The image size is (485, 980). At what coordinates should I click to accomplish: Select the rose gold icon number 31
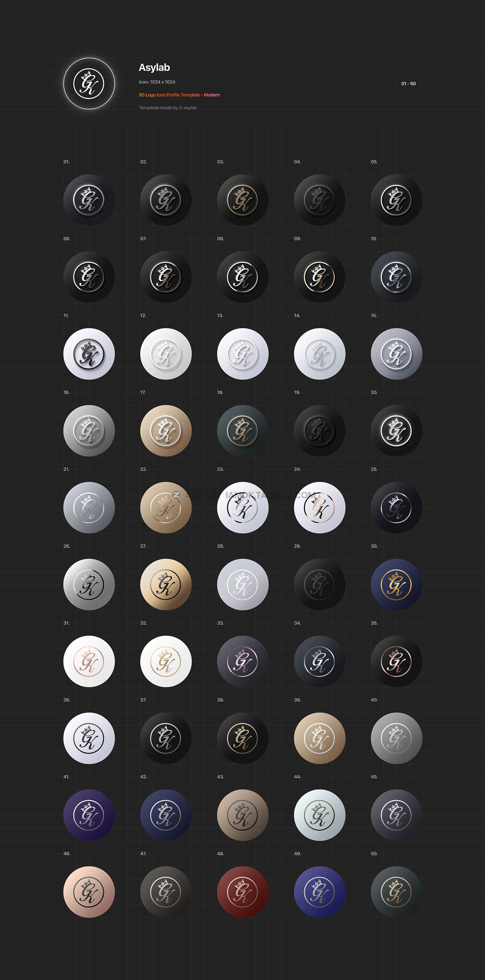[x=89, y=661]
